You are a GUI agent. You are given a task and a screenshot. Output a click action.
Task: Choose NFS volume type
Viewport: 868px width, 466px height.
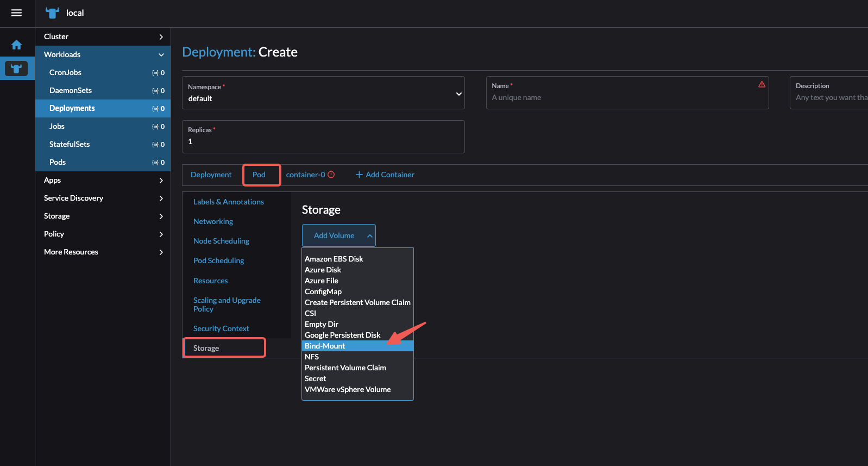click(x=357, y=357)
